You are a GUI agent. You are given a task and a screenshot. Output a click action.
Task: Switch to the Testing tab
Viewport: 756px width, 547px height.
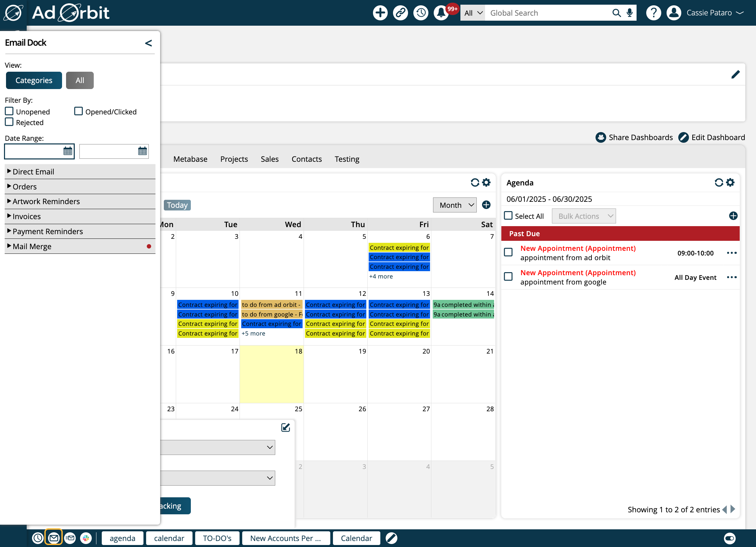pyautogui.click(x=347, y=159)
